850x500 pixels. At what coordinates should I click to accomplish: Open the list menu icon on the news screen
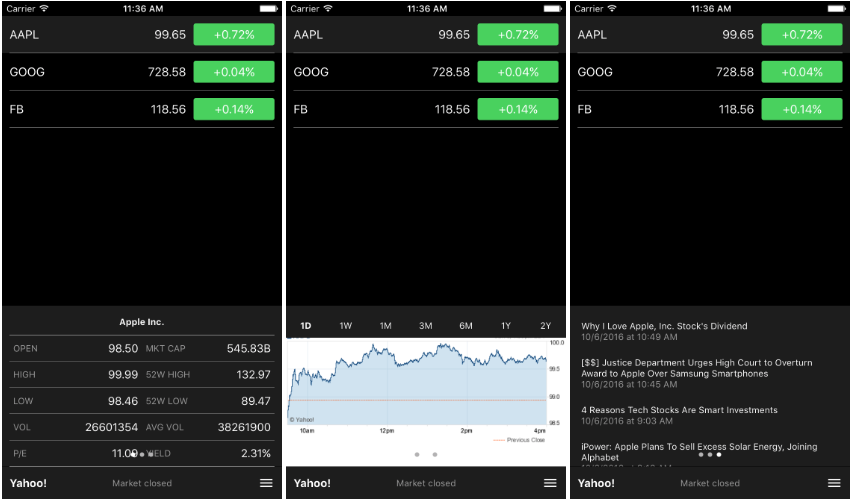(x=834, y=483)
